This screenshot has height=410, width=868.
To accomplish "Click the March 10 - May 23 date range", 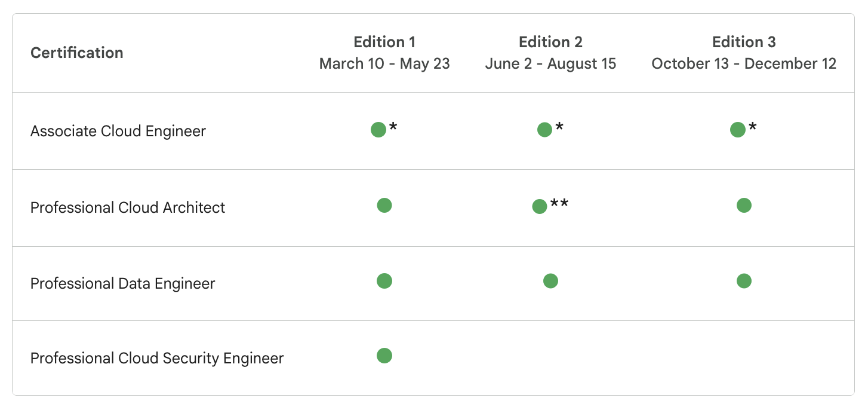I will point(384,64).
